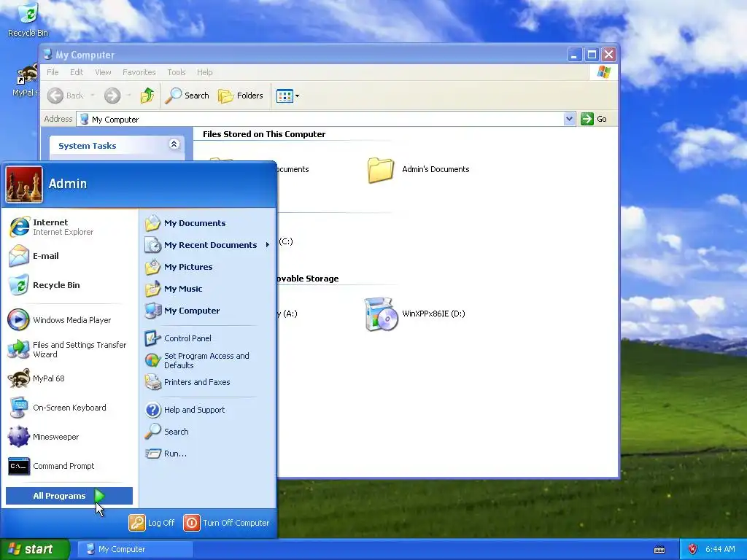
Task: Click the Go button
Action: click(x=594, y=119)
